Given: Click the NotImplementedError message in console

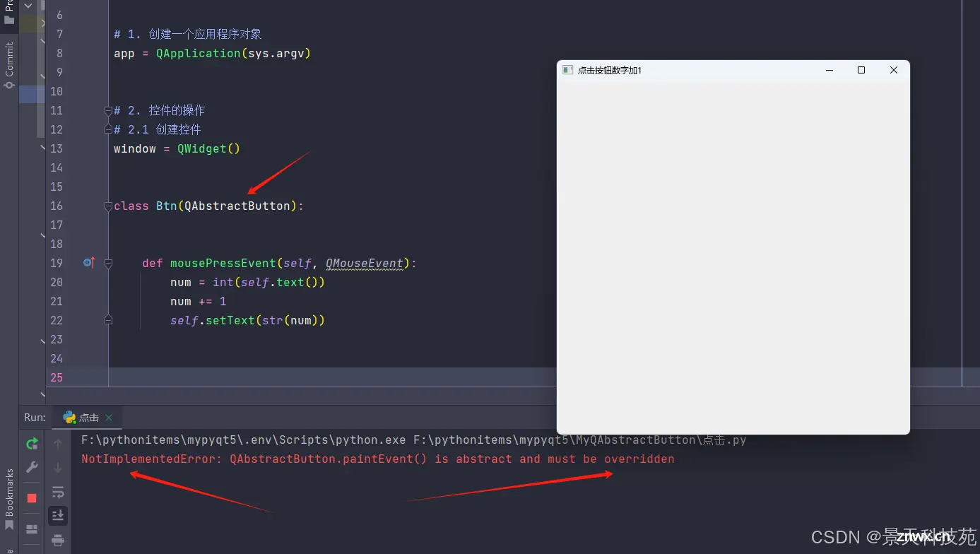Looking at the screenshot, I should coord(378,459).
